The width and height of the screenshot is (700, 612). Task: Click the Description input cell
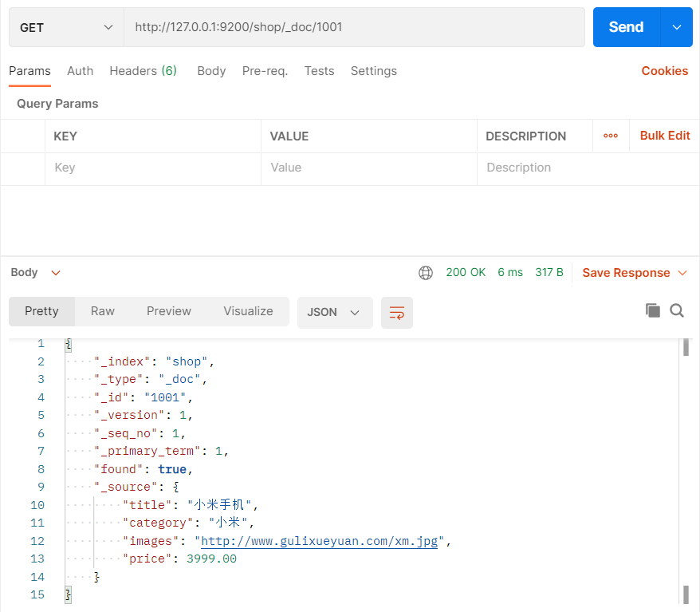[x=588, y=168]
